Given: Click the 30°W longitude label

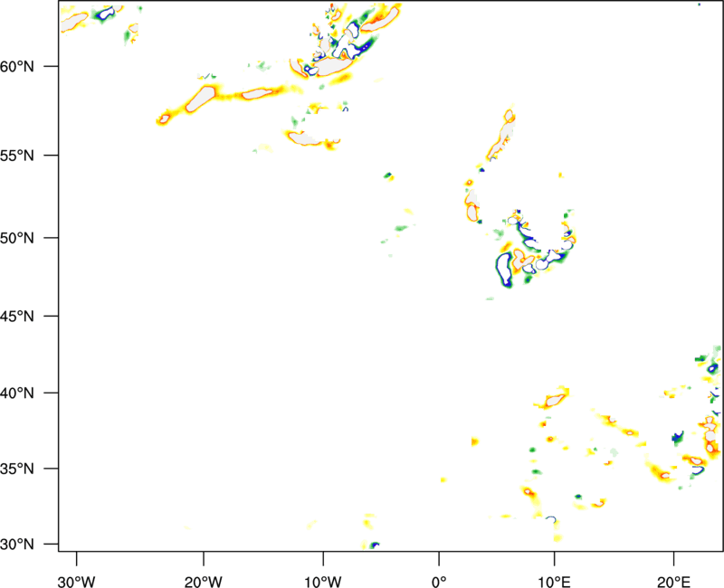Looking at the screenshot, I should 77,582.
